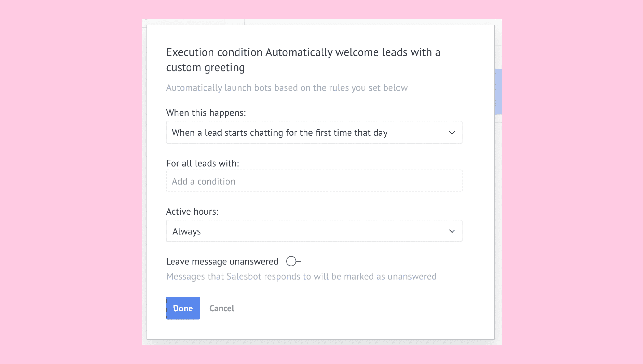Image resolution: width=643 pixels, height=364 pixels.
Task: Click the Always value in Active hours
Action: 187,231
